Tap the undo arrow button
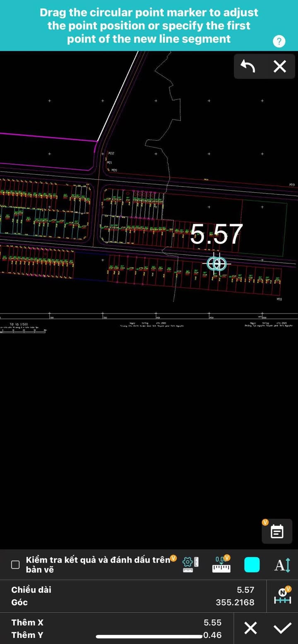The image size is (298, 644). (x=248, y=66)
